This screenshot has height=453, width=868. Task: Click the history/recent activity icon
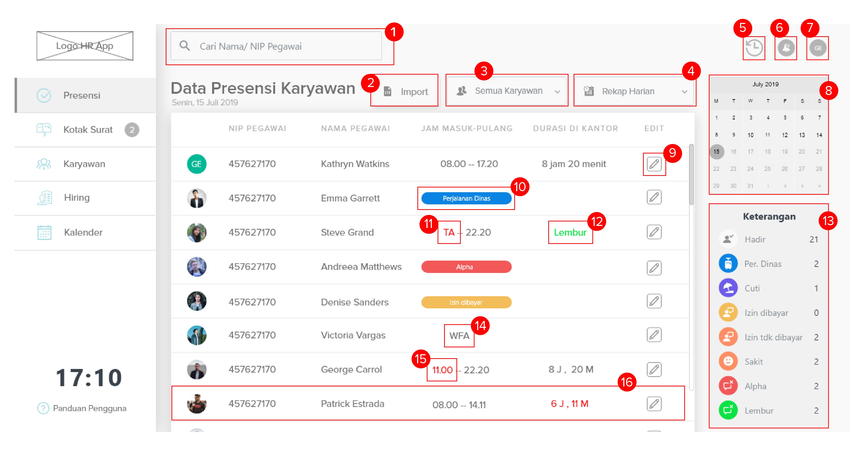[x=754, y=48]
